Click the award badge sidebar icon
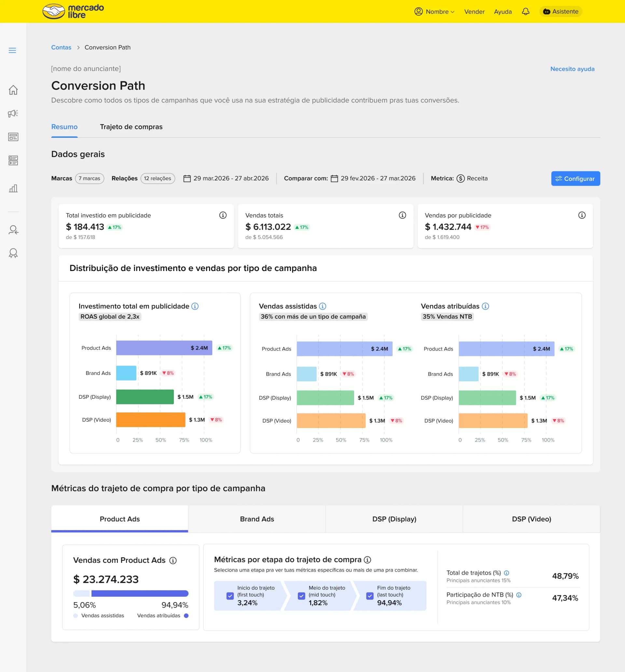This screenshot has width=625, height=672. point(13,253)
